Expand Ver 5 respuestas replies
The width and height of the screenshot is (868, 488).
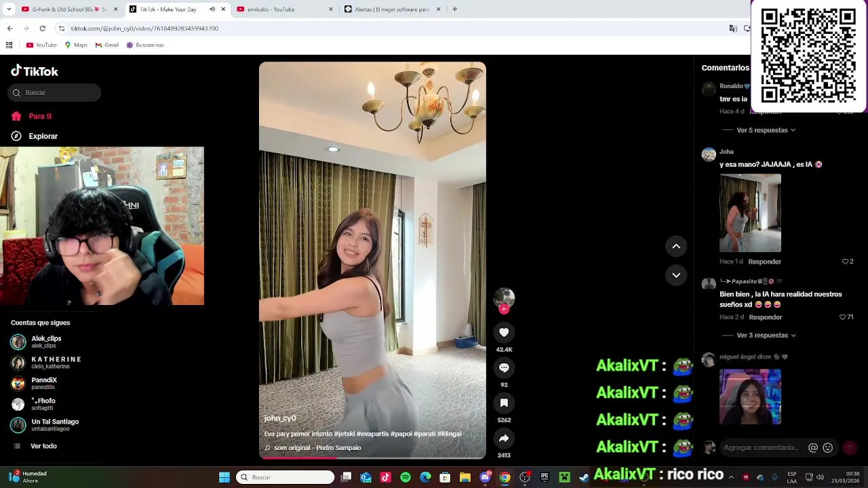[x=766, y=130]
